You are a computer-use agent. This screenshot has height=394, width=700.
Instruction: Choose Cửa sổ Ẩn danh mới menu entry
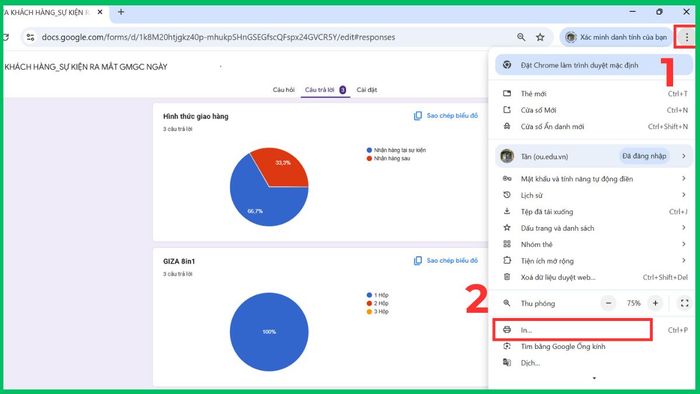(594, 127)
